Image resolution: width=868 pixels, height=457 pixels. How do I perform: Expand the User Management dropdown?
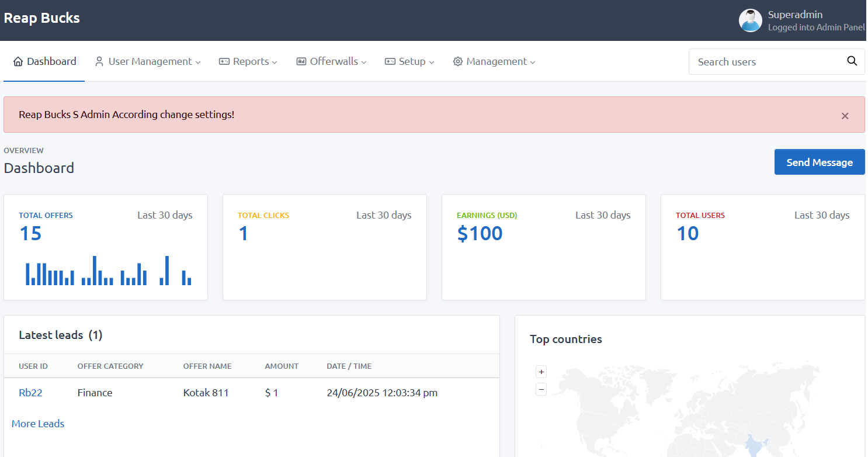[x=198, y=62]
